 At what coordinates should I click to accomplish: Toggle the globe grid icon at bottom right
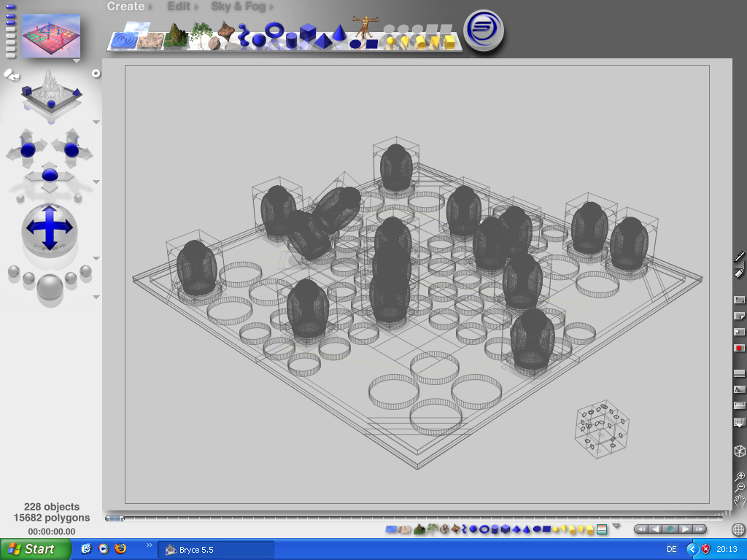(x=738, y=529)
